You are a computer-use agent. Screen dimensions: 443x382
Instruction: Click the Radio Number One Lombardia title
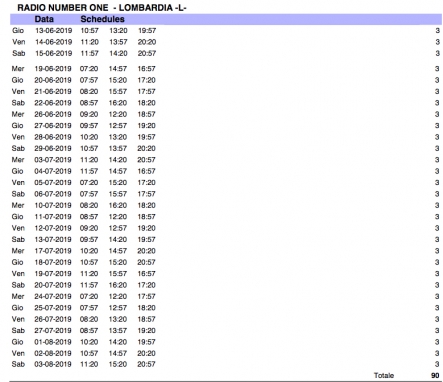point(102,7)
